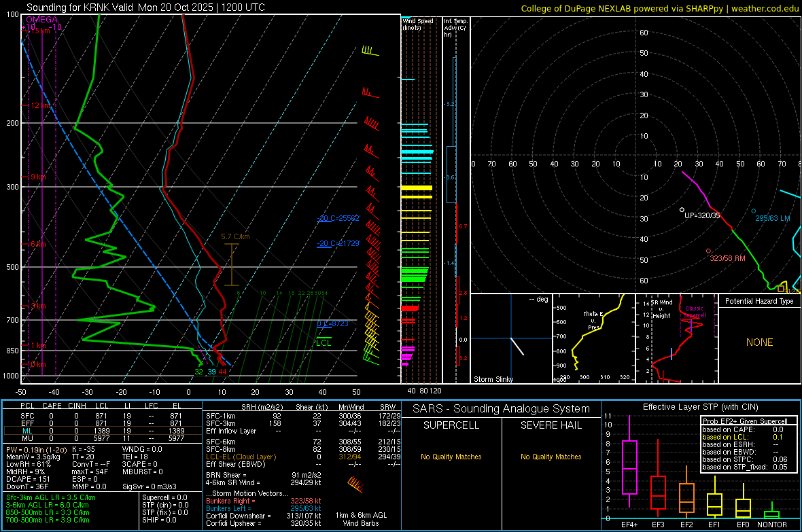Click the SHIP = 0.0 value
Viewport: 802px width, 532px height.
point(159,520)
